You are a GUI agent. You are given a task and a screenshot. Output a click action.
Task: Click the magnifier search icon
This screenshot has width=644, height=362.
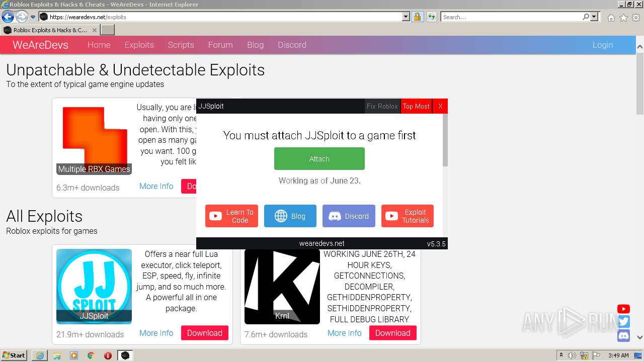(x=586, y=17)
